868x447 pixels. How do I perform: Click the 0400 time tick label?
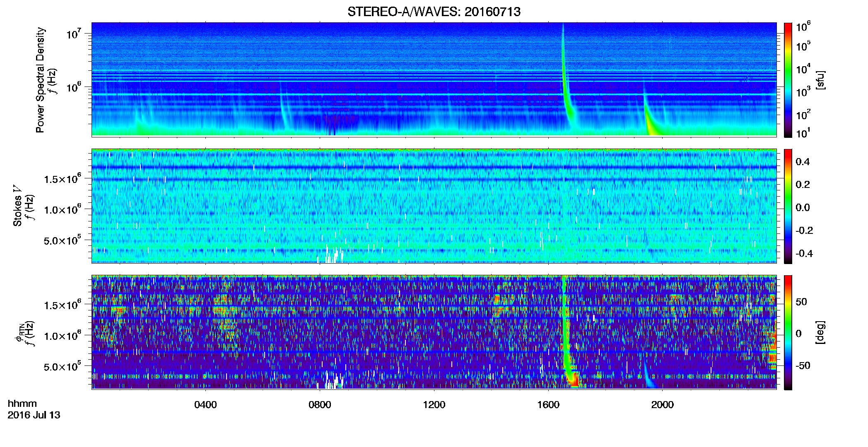205,405
